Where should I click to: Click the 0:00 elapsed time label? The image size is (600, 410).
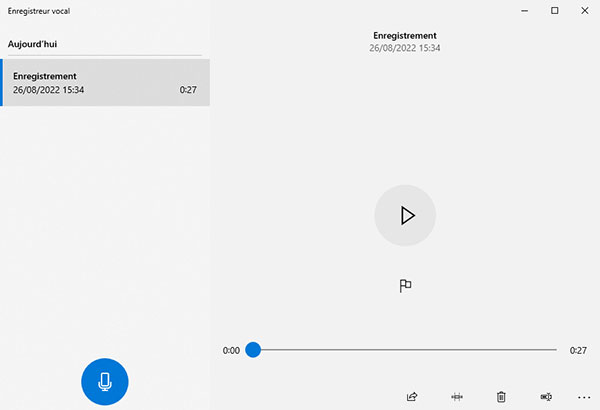click(231, 351)
